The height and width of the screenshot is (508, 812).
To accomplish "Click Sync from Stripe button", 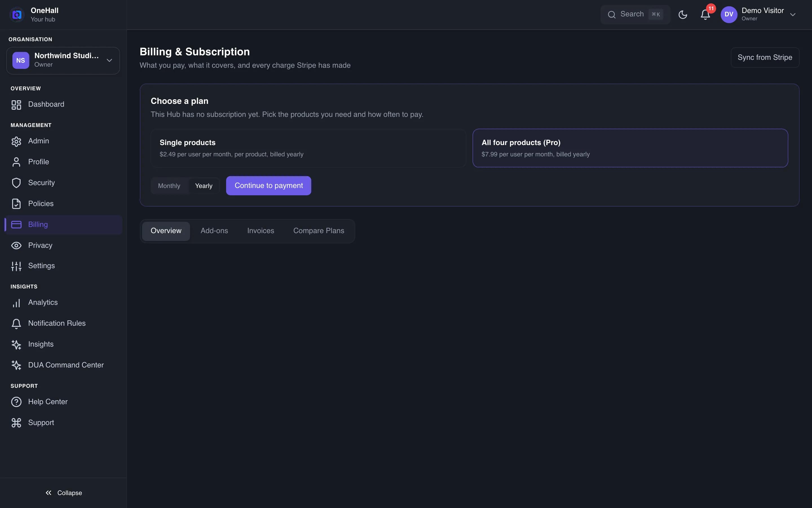I will [765, 58].
